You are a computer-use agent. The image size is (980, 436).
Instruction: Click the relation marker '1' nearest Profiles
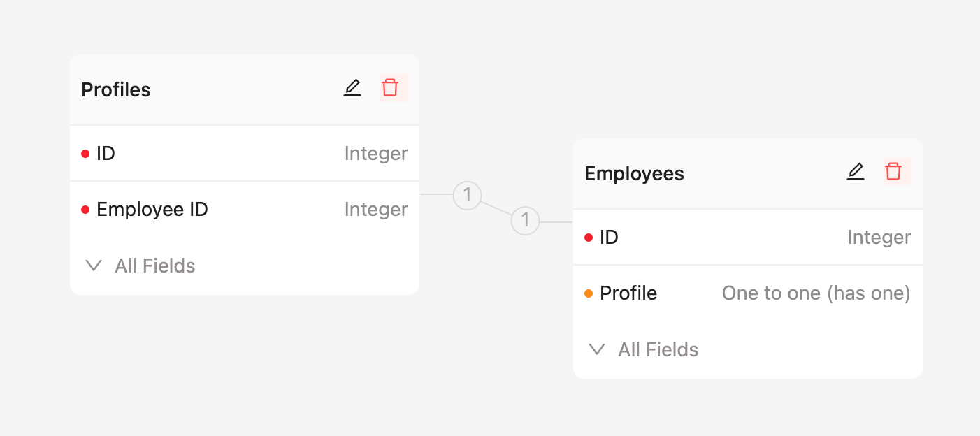tap(468, 195)
